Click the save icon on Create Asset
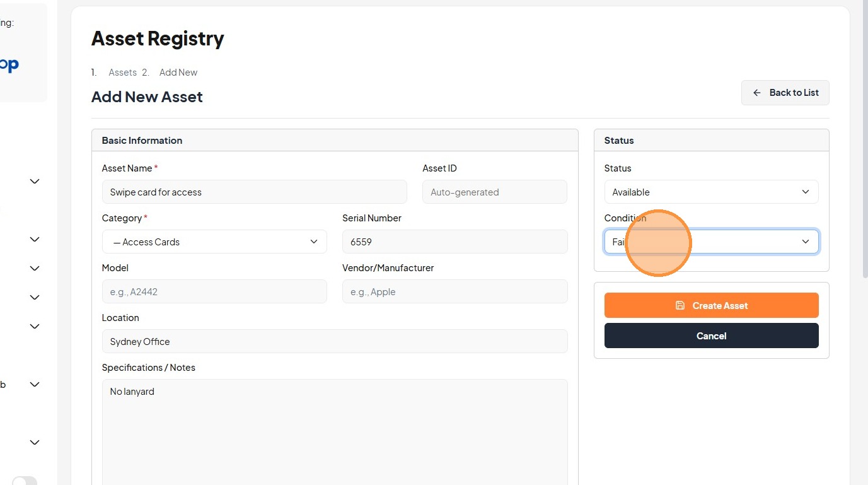The width and height of the screenshot is (868, 485). tap(680, 305)
